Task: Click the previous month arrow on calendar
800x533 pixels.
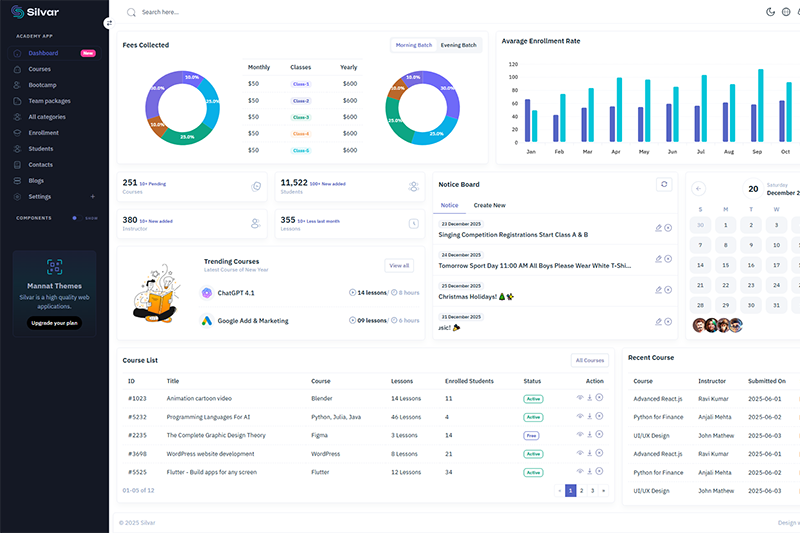Action: pyautogui.click(x=698, y=188)
